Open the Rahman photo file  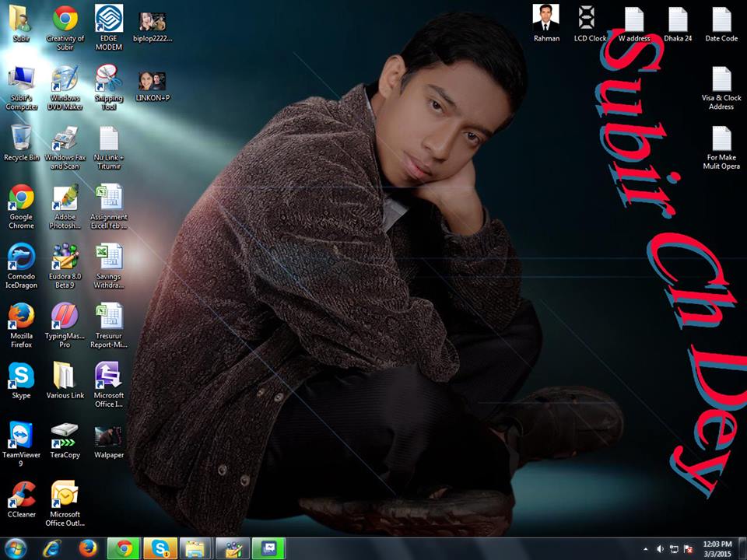[x=546, y=23]
